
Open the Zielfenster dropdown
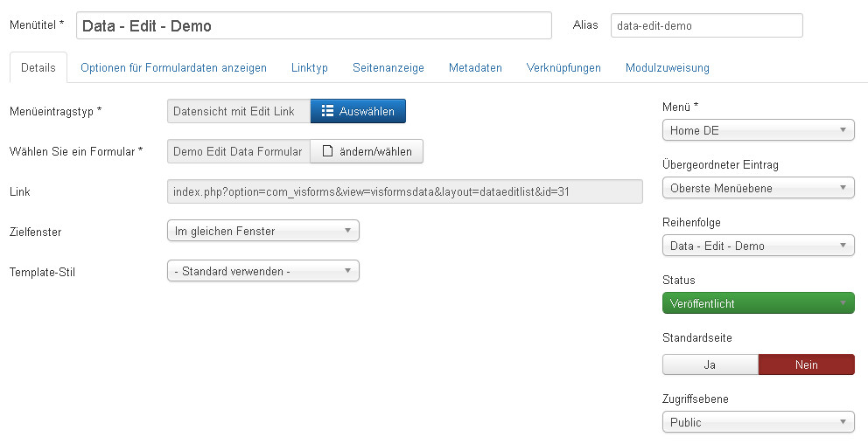262,231
